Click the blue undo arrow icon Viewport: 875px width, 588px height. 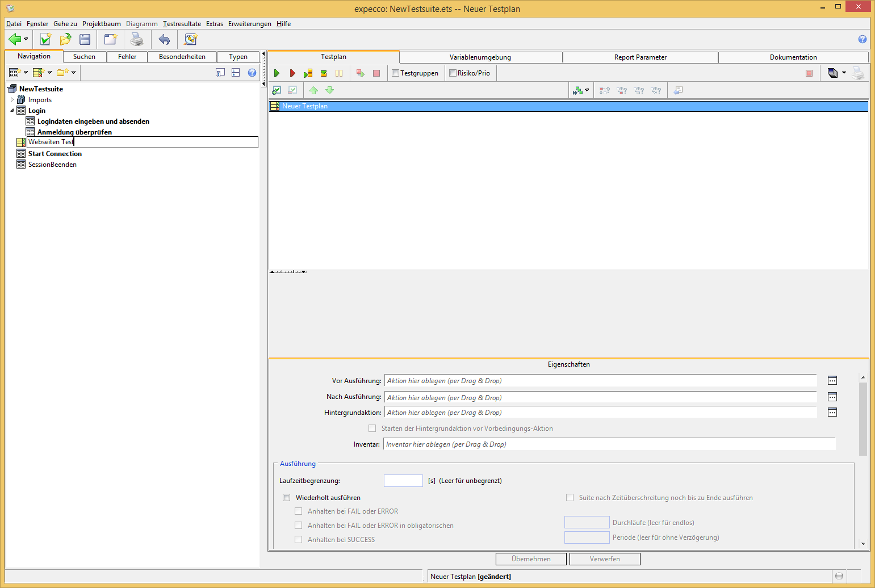click(x=164, y=39)
